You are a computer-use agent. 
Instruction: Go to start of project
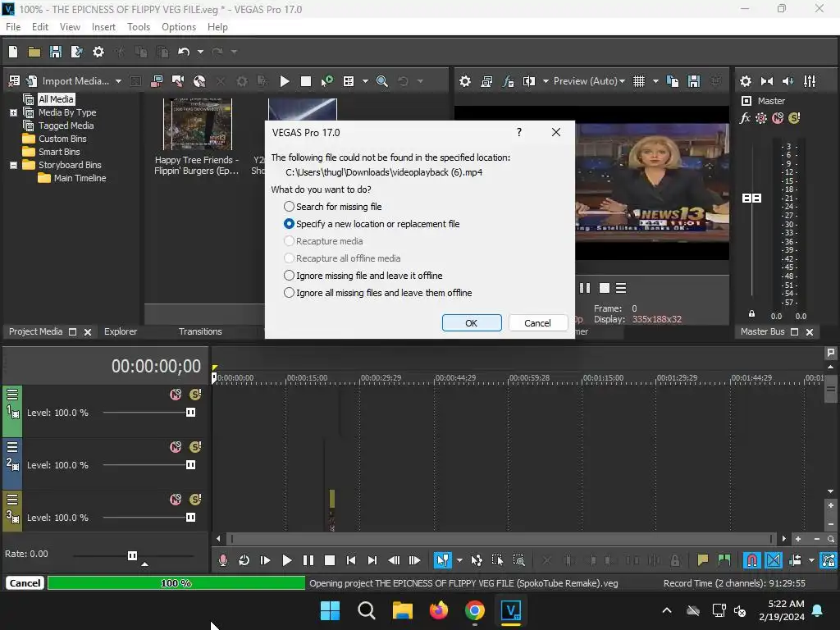tap(351, 560)
